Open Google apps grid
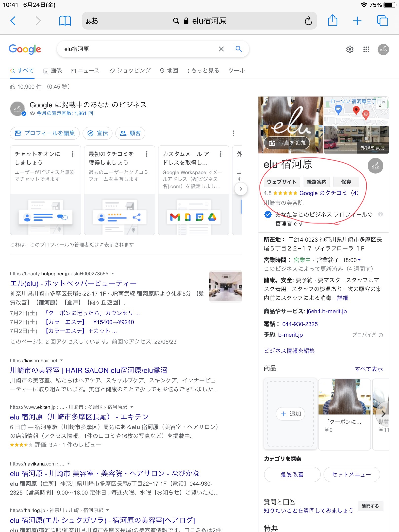The image size is (399, 532). pyautogui.click(x=366, y=50)
